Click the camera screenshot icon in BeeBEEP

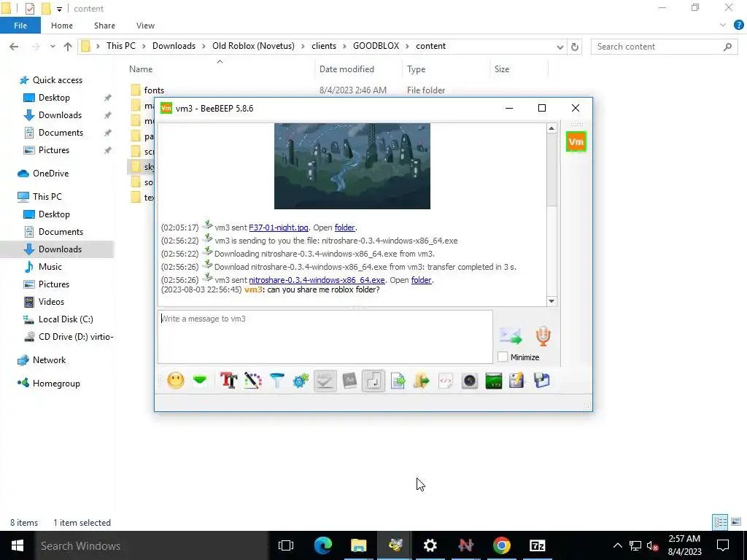tap(470, 381)
